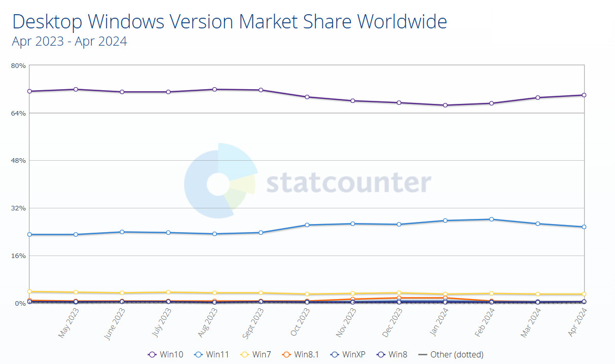Click the Apr 2023 - Apr 2024 subtitle
615x364 pixels.
pyautogui.click(x=69, y=42)
